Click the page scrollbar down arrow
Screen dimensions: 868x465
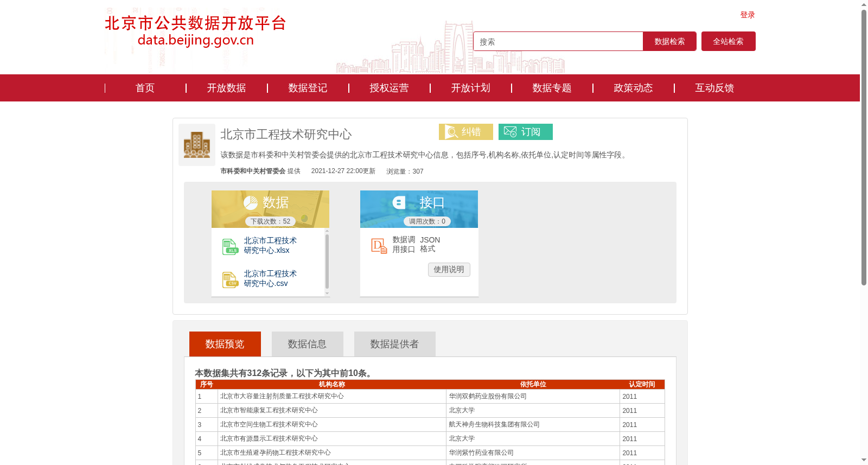tap(864, 460)
